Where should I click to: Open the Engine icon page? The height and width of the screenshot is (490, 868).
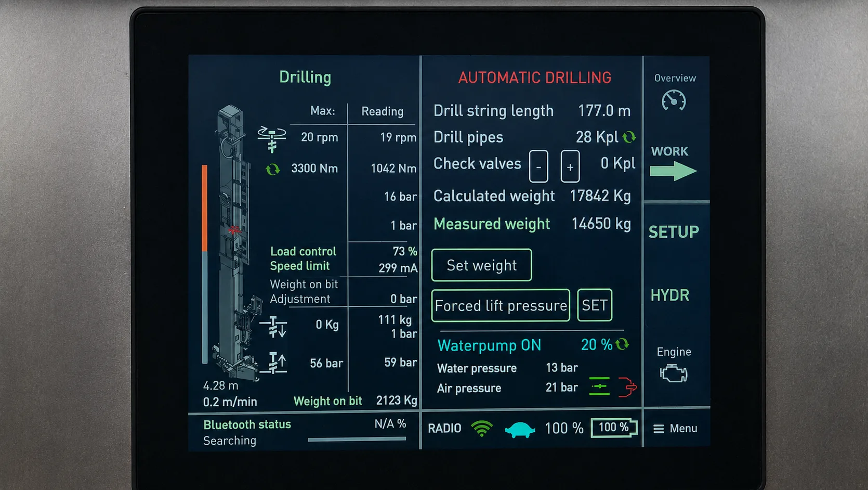click(x=674, y=373)
